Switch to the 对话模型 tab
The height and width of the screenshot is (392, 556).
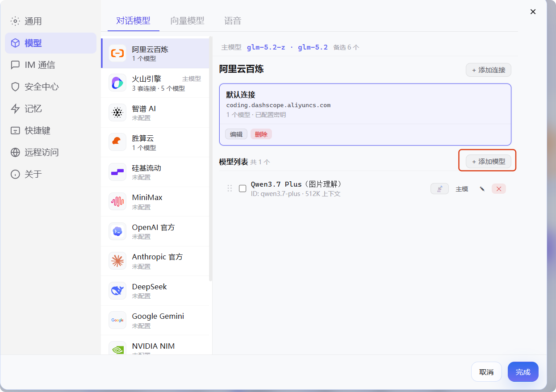point(134,21)
